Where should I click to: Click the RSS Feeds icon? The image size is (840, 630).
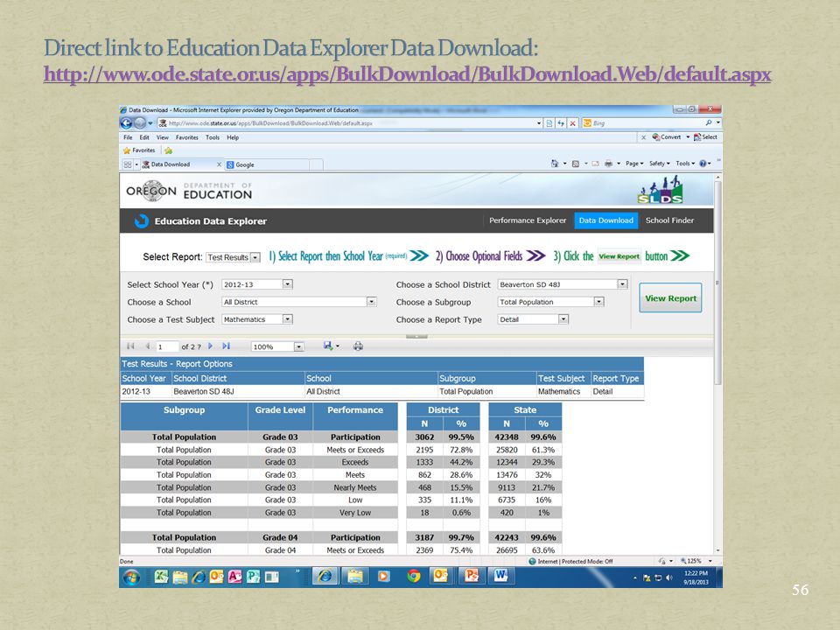coord(576,164)
